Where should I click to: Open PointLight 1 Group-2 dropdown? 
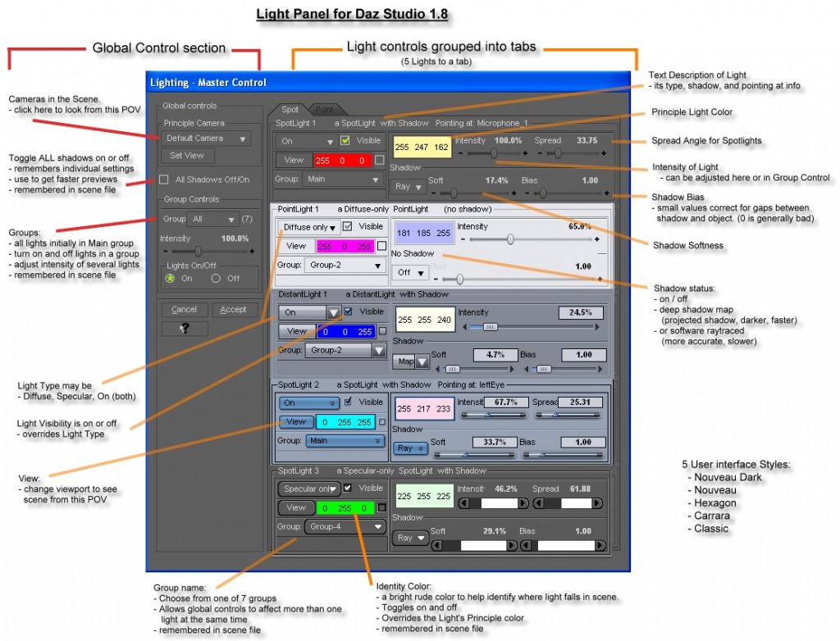[x=345, y=265]
